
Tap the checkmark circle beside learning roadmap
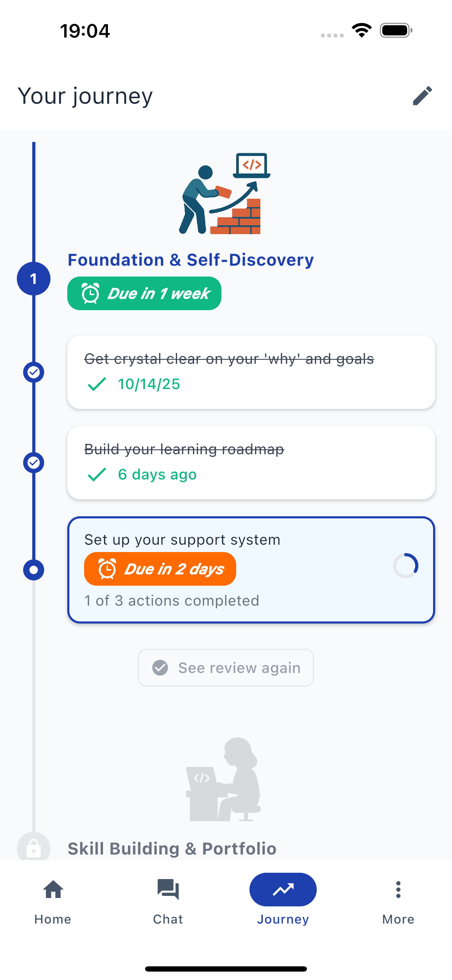tap(34, 463)
